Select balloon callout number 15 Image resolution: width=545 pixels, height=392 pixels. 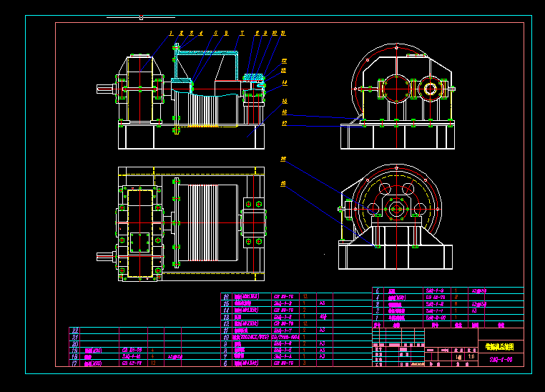coord(285,102)
